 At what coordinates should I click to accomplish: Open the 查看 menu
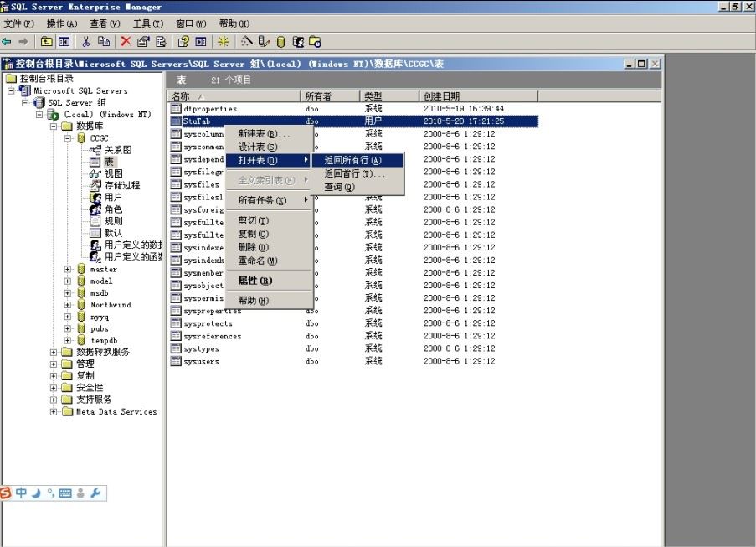tap(105, 23)
